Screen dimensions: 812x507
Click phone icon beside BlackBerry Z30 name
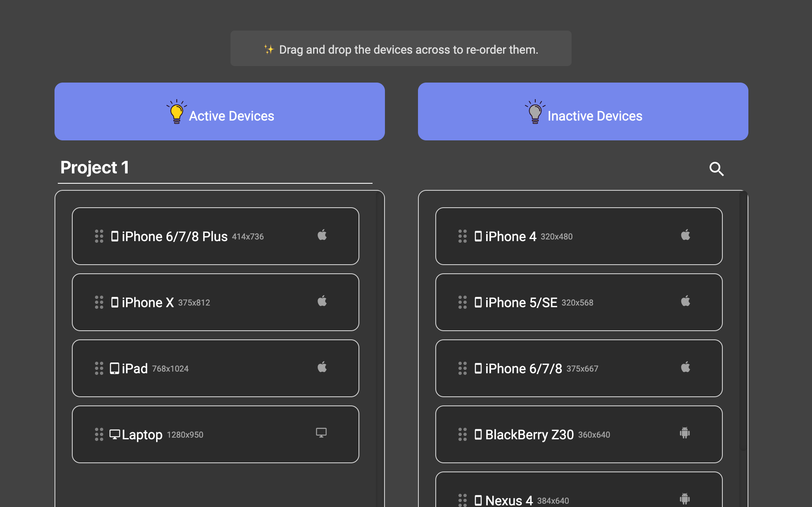(x=478, y=434)
